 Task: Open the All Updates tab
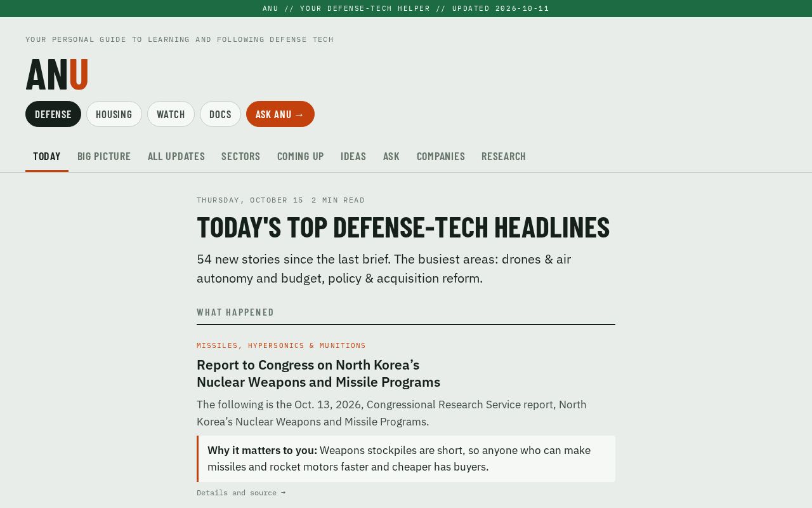(x=176, y=156)
